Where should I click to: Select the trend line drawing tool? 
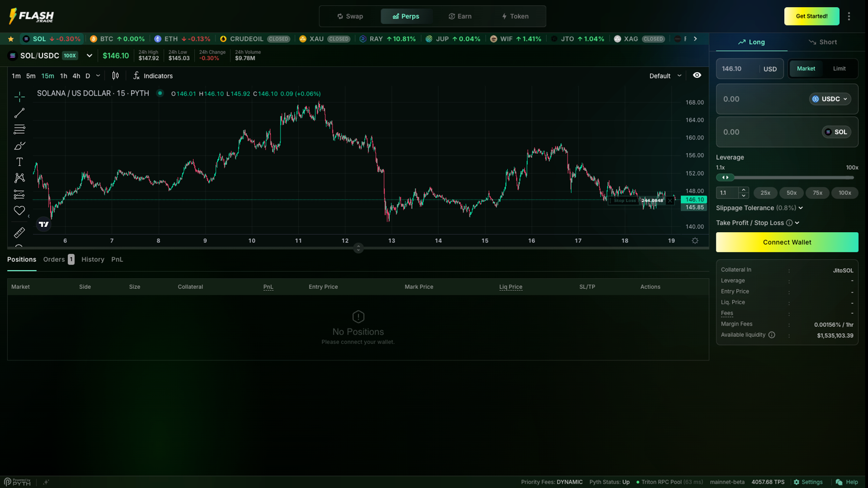[19, 113]
